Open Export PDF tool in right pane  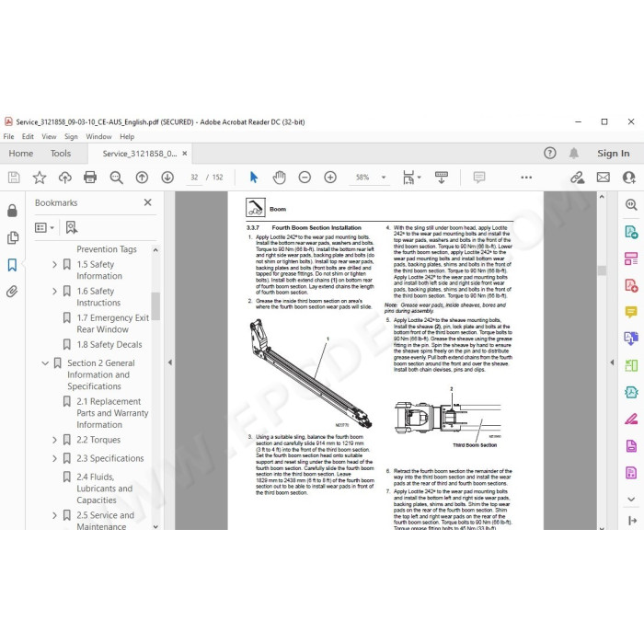(x=631, y=232)
